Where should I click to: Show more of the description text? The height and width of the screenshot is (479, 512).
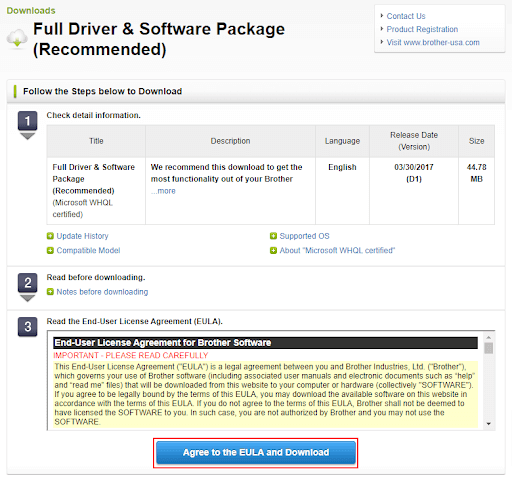tap(163, 191)
